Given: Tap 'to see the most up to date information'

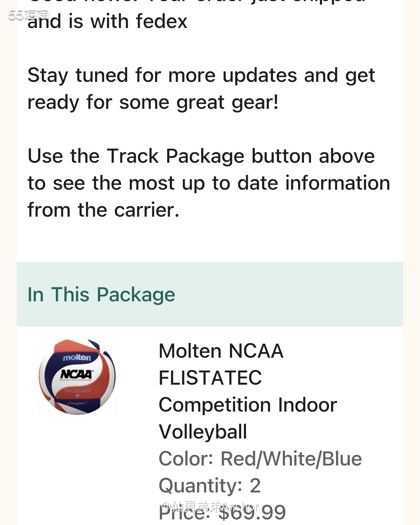Looking at the screenshot, I should coord(209,183).
